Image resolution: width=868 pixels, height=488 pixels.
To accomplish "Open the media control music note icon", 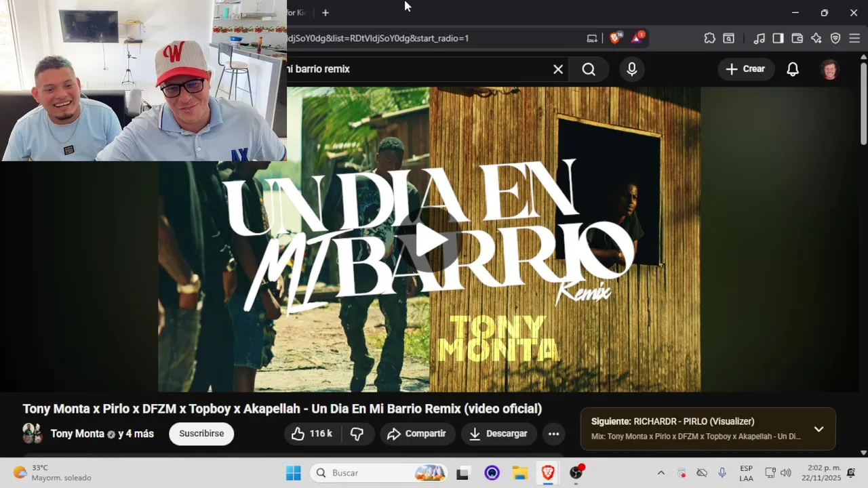I will click(x=759, y=38).
